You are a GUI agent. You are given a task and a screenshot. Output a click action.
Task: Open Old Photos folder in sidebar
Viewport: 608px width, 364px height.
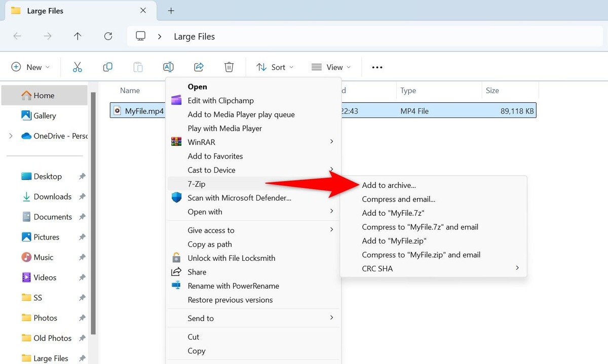[47, 338]
